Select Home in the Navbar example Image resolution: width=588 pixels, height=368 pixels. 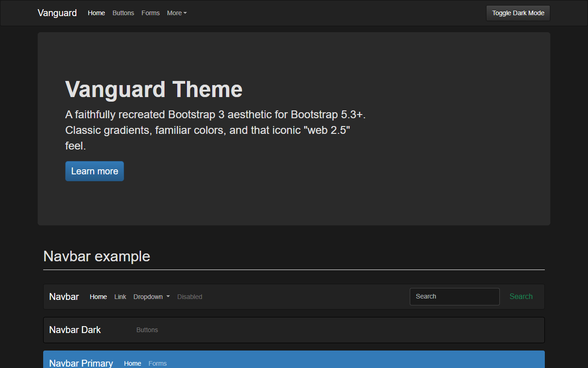coord(98,297)
